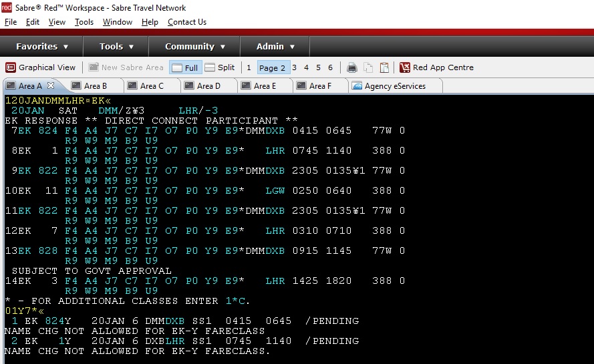Image resolution: width=594 pixels, height=364 pixels.
Task: Open the Contact Us menu
Action: (187, 22)
